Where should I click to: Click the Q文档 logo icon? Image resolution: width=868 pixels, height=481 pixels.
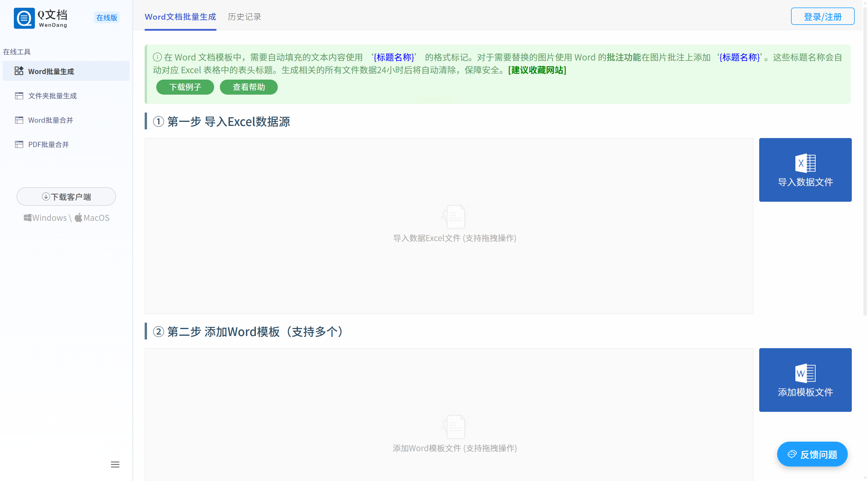point(24,18)
